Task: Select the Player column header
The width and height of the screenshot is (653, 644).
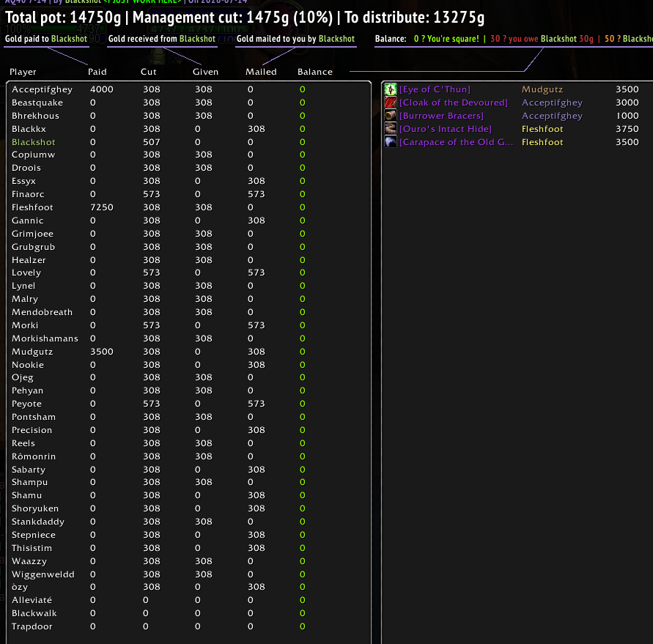Action: pyautogui.click(x=23, y=72)
